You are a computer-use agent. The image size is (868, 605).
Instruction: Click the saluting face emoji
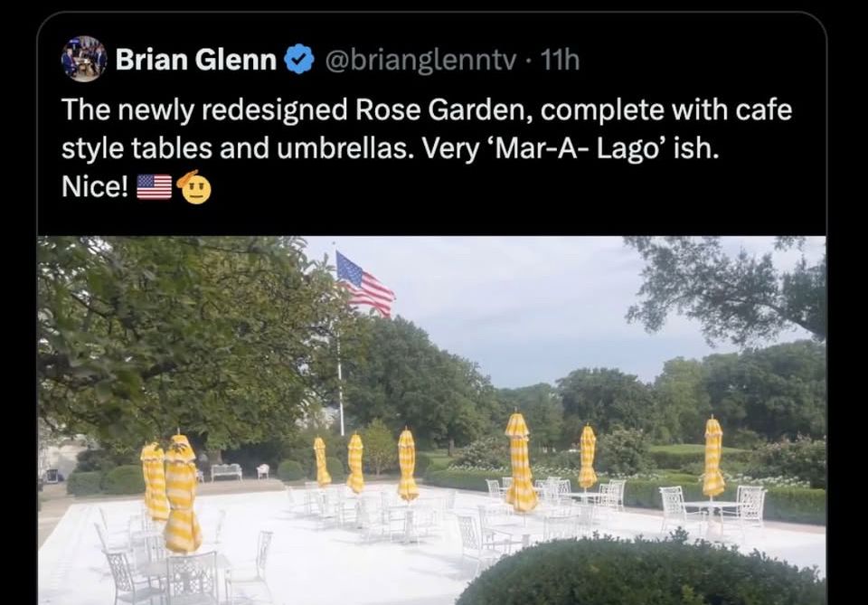click(x=194, y=187)
